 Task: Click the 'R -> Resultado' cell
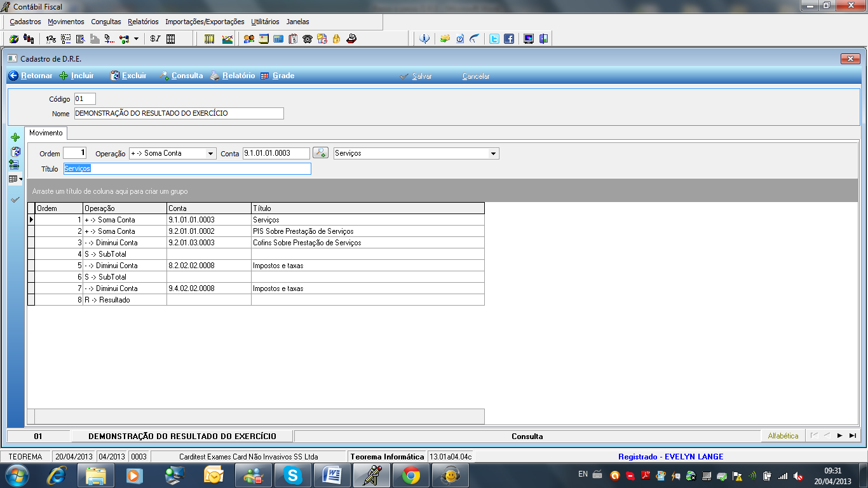125,300
